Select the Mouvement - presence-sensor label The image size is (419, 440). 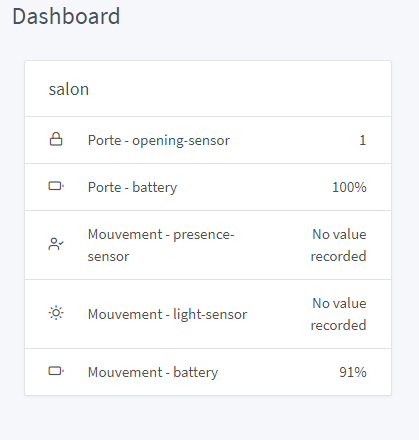point(161,245)
